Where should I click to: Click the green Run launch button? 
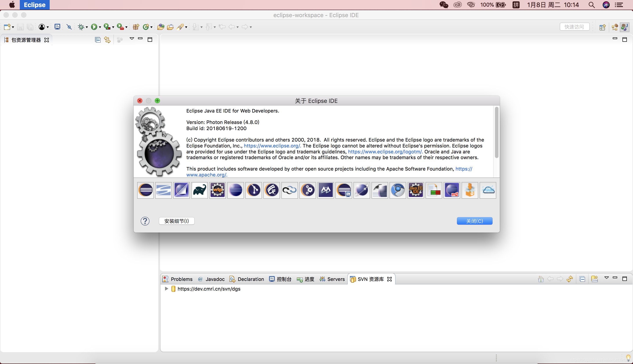(x=94, y=27)
